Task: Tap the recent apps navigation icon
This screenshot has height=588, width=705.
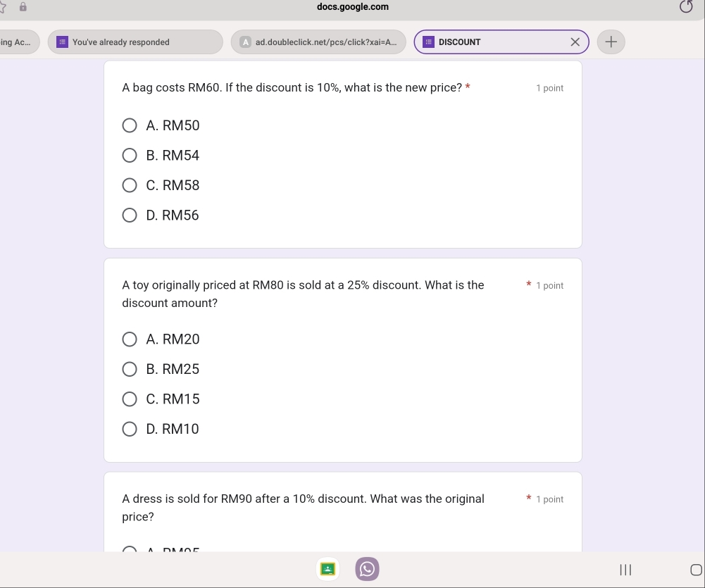Action: tap(625, 569)
